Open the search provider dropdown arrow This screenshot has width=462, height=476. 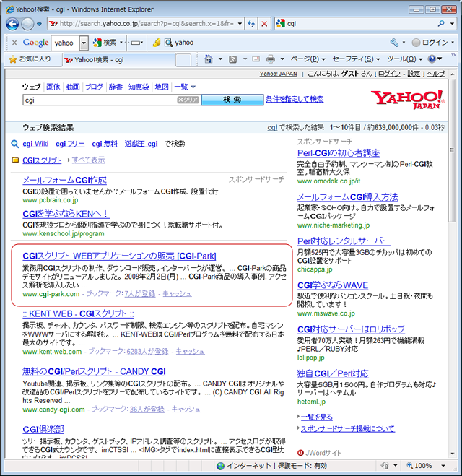point(453,23)
